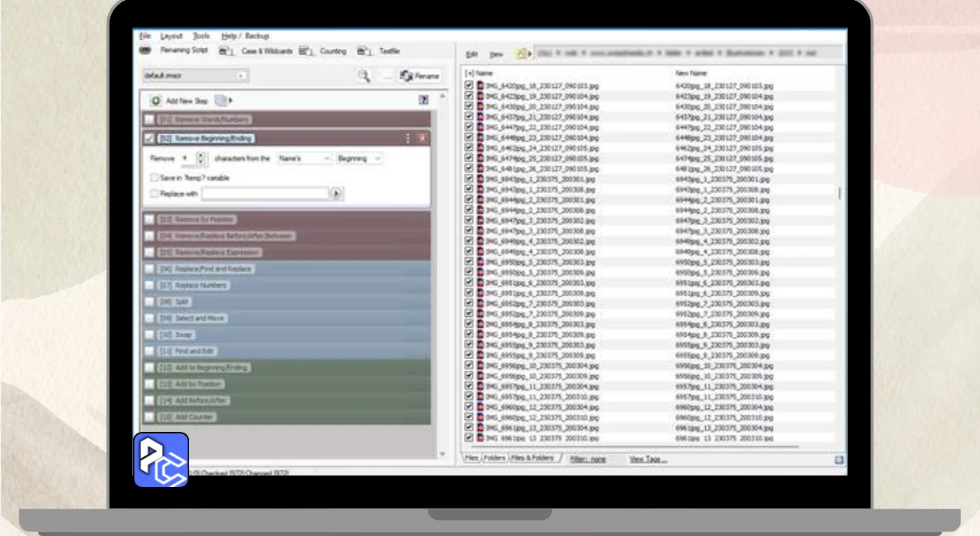The image size is (980, 536).
Task: Expand the default.mscr script dropdown
Action: coord(242,76)
